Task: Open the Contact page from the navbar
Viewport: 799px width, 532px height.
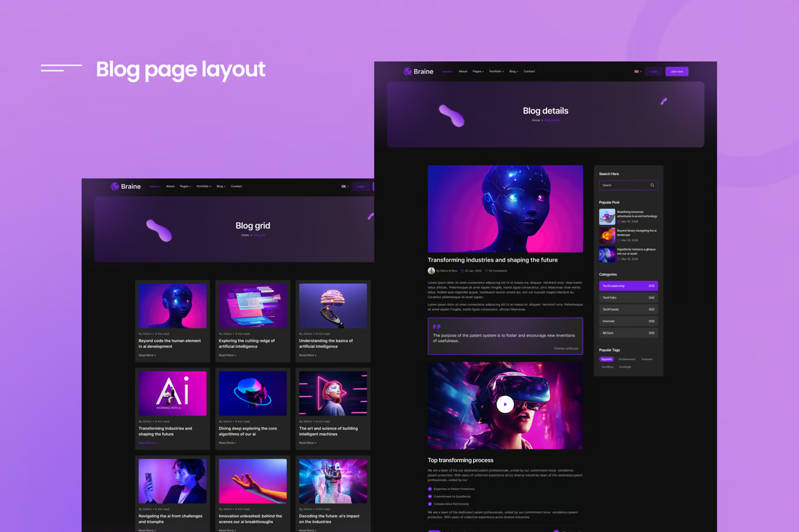Action: click(529, 71)
